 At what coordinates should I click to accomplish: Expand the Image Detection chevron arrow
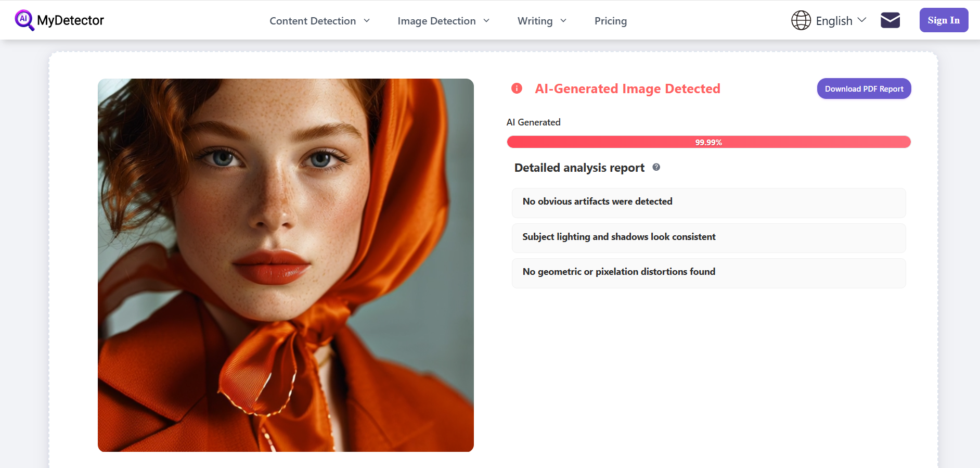click(x=486, y=21)
